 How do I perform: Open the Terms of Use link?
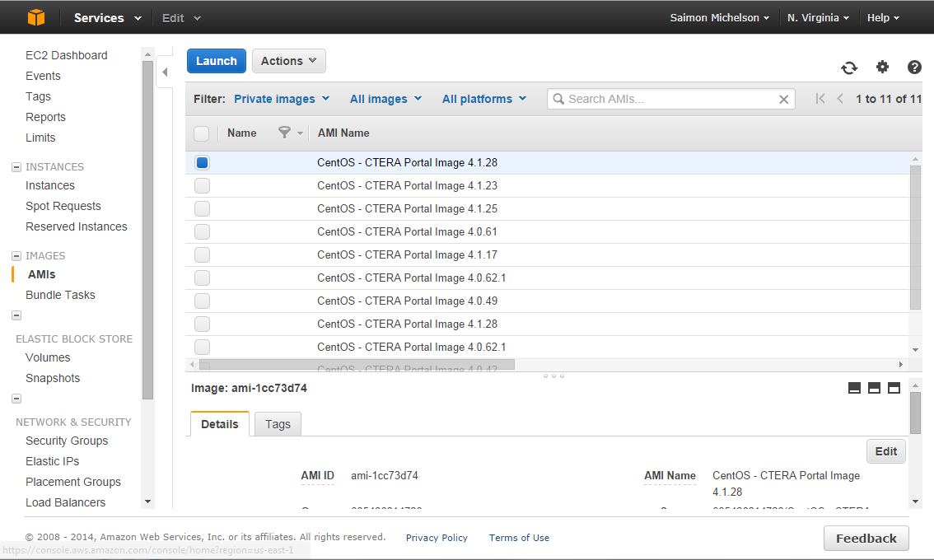[520, 538]
